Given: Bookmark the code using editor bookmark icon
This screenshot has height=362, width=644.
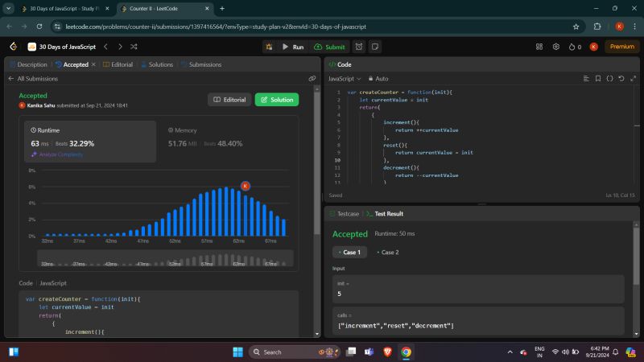Looking at the screenshot, I should [598, 79].
